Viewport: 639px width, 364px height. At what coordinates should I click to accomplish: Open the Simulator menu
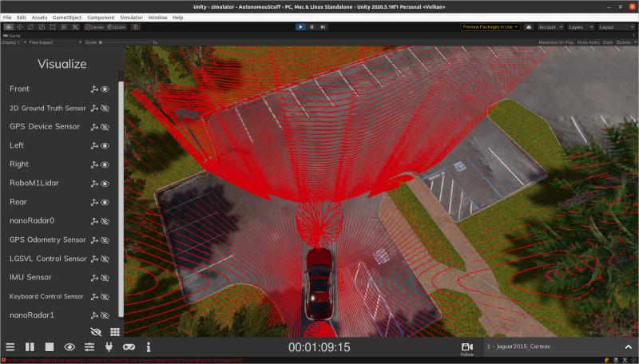coord(131,18)
